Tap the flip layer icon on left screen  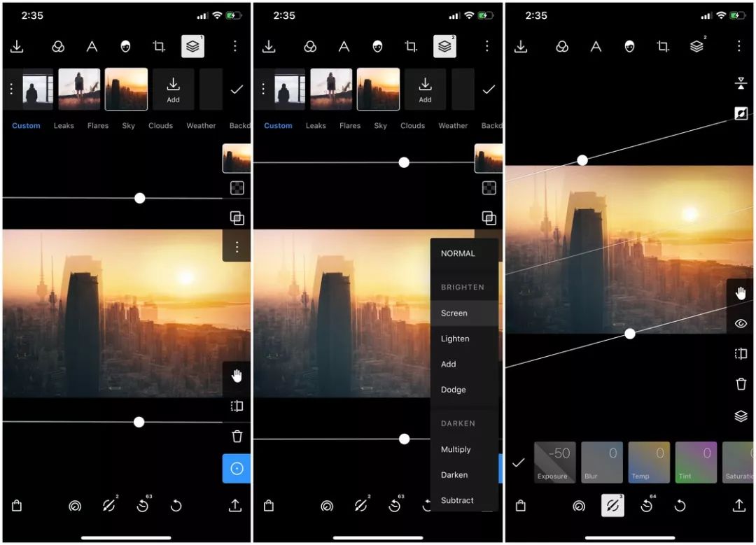(x=237, y=406)
